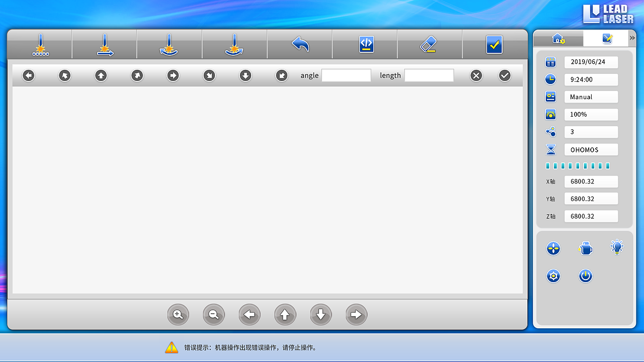This screenshot has height=362, width=644.
Task: Click the field showing 3
Action: pos(591,132)
